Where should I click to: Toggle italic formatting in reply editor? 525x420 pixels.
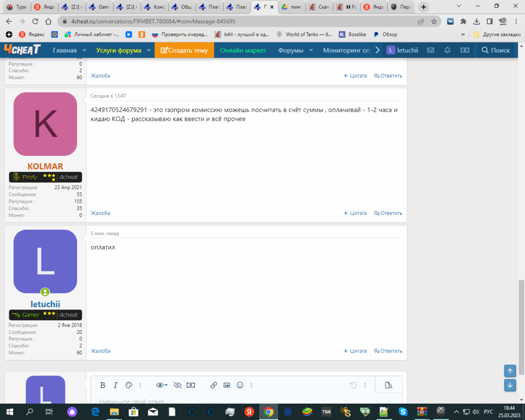pyautogui.click(x=115, y=385)
